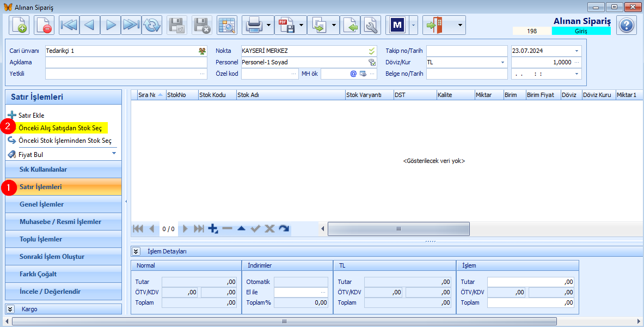Viewport: 644px width, 327px height.
Task: Save the order with the floppy-check icon
Action: click(x=177, y=25)
